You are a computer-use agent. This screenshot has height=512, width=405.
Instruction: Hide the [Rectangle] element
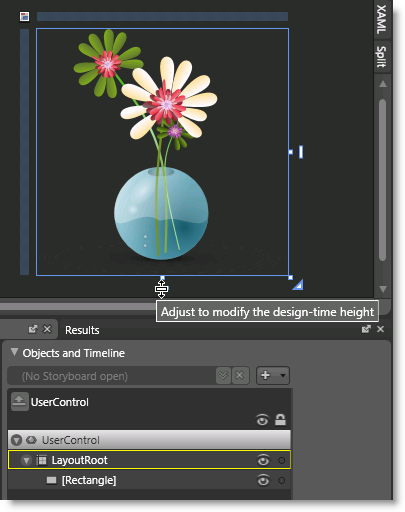point(263,480)
